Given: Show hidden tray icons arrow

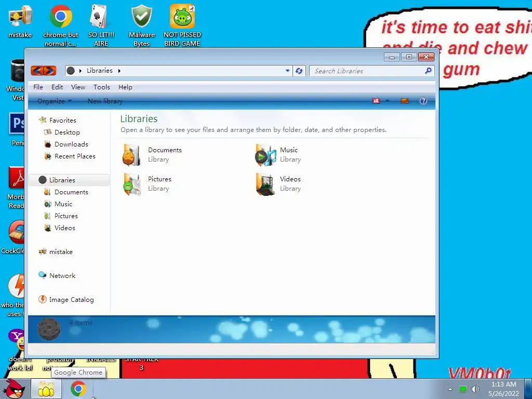Looking at the screenshot, I should tap(450, 389).
